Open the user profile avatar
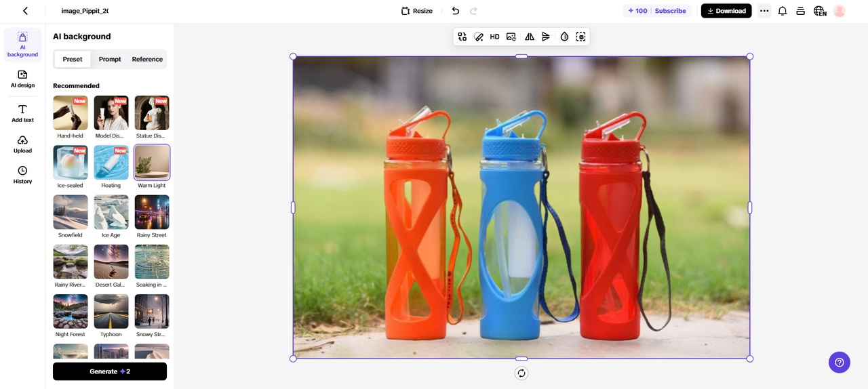This screenshot has width=868, height=389. pos(840,11)
